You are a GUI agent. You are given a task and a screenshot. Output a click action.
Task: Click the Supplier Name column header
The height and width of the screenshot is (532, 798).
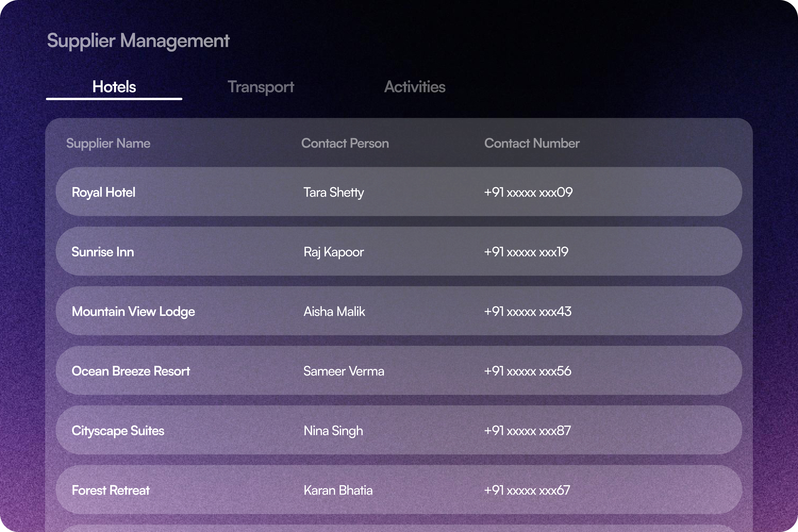pyautogui.click(x=108, y=143)
